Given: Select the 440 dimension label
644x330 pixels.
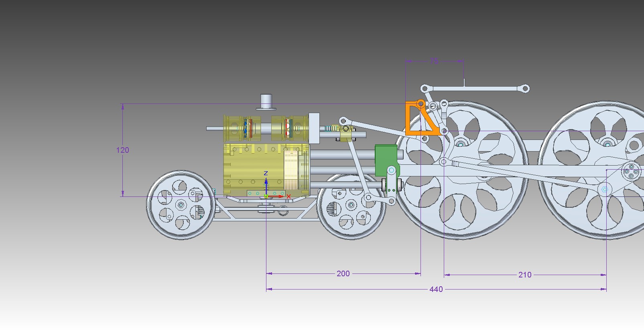Looking at the screenshot, I should pos(436,289).
